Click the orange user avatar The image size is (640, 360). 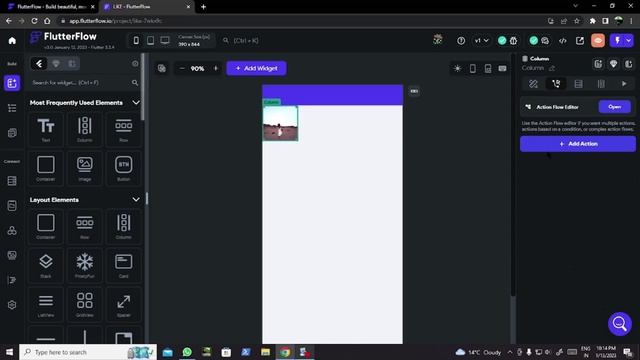coord(598,40)
